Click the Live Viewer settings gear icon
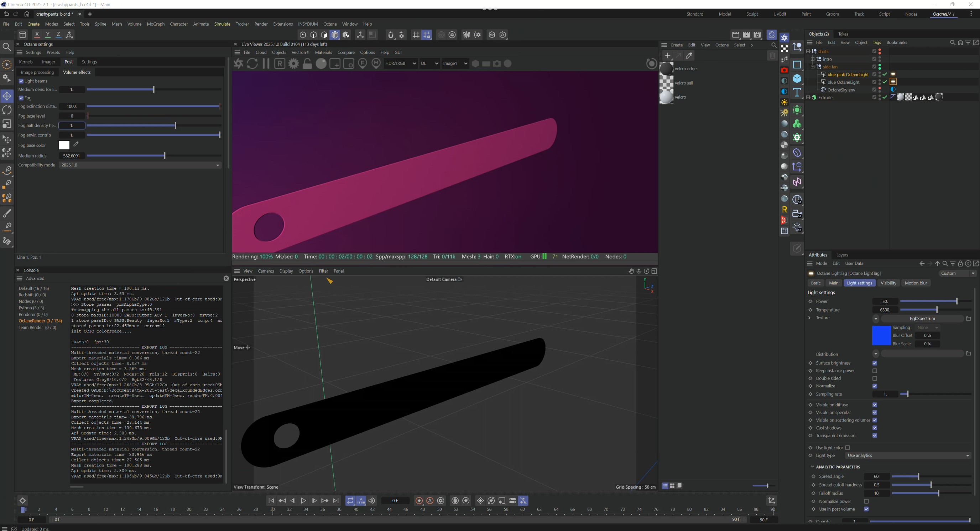The height and width of the screenshot is (531, 980). (293, 63)
